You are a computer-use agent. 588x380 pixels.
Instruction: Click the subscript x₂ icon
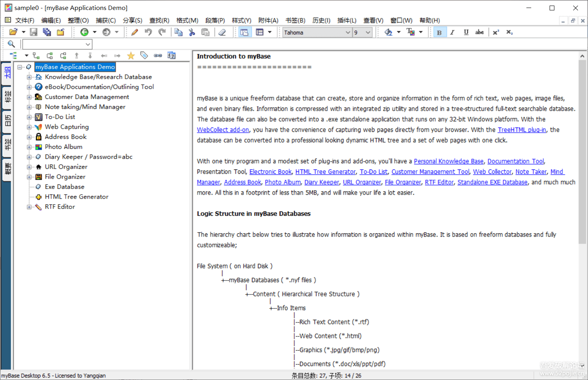[510, 32]
